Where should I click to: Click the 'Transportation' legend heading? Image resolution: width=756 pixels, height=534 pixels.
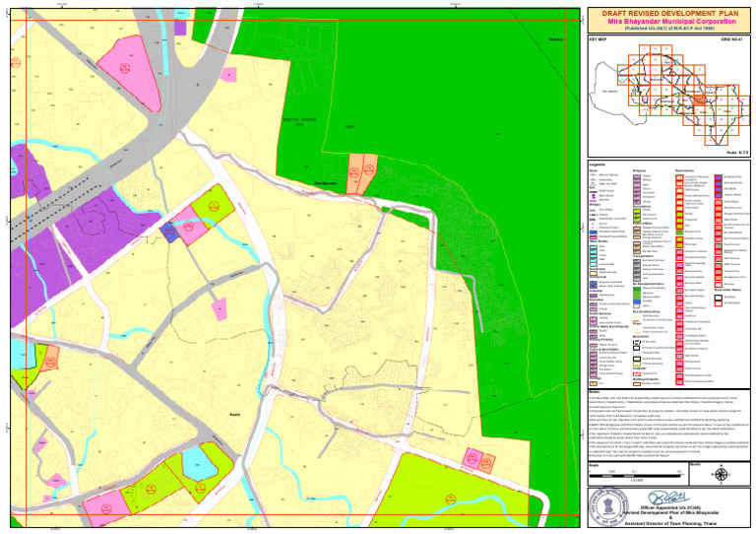pyautogui.click(x=644, y=255)
